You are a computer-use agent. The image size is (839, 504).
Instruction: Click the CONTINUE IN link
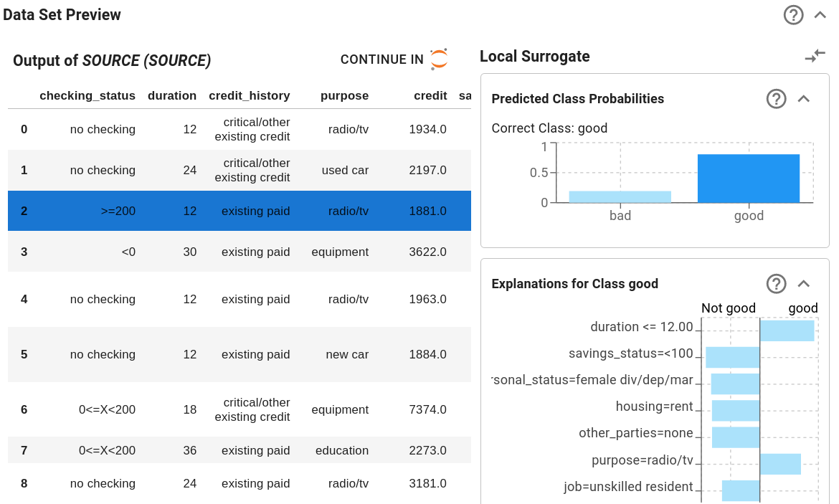381,60
